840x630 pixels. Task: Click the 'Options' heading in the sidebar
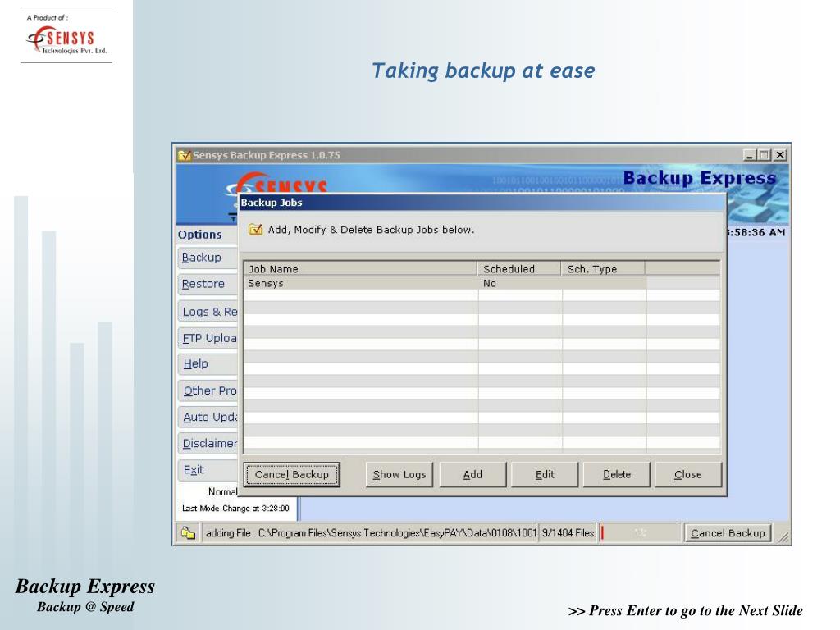[200, 235]
